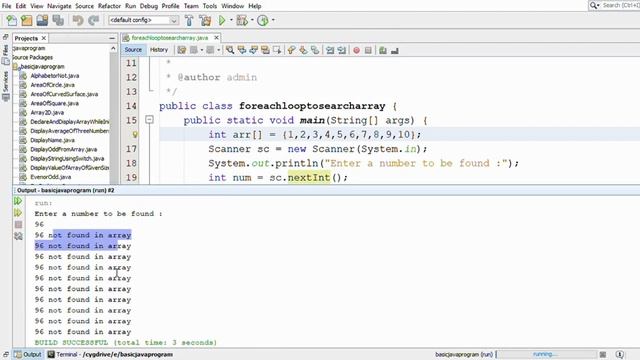Click the Find Selection magnifier in editor toolbar
This screenshot has width=640, height=360.
(230, 50)
